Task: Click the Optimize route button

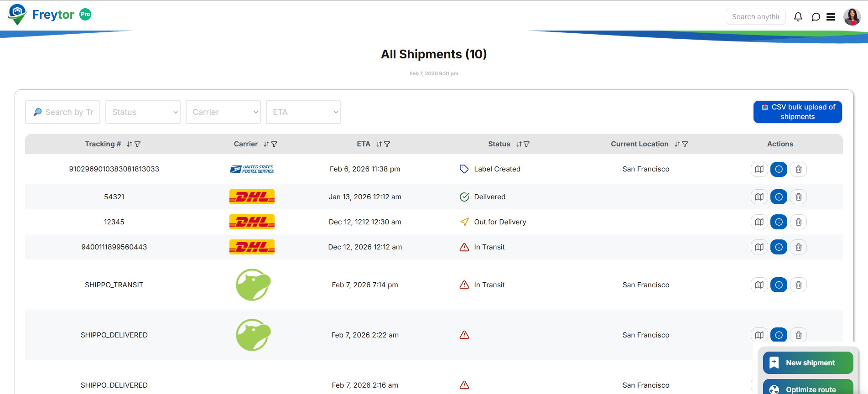Action: tap(808, 387)
